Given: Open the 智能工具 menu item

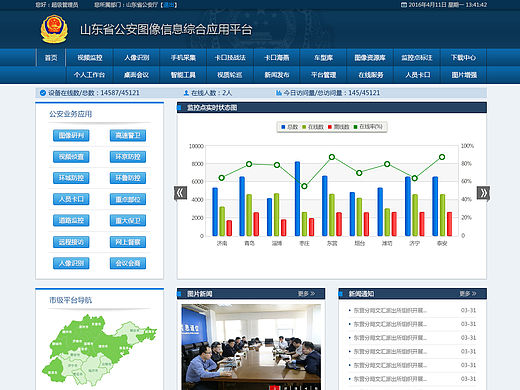Looking at the screenshot, I should pos(183,75).
